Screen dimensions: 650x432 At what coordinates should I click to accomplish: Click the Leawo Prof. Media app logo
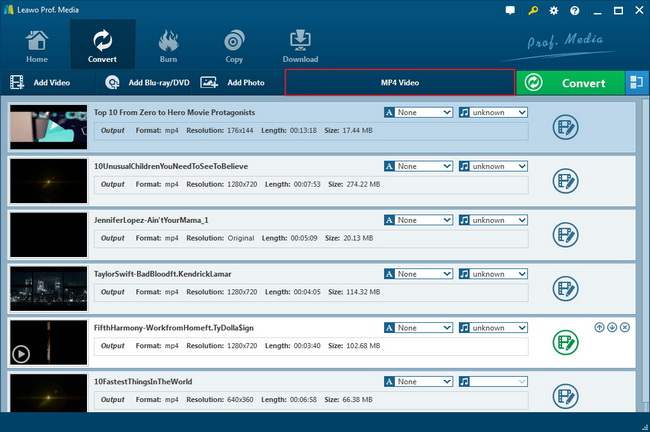[x=9, y=10]
